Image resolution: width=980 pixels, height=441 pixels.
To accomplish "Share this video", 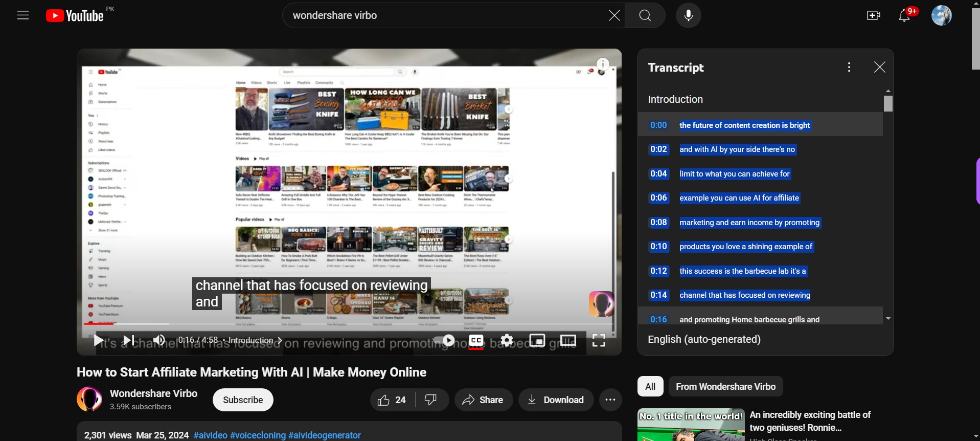I will [x=483, y=400].
